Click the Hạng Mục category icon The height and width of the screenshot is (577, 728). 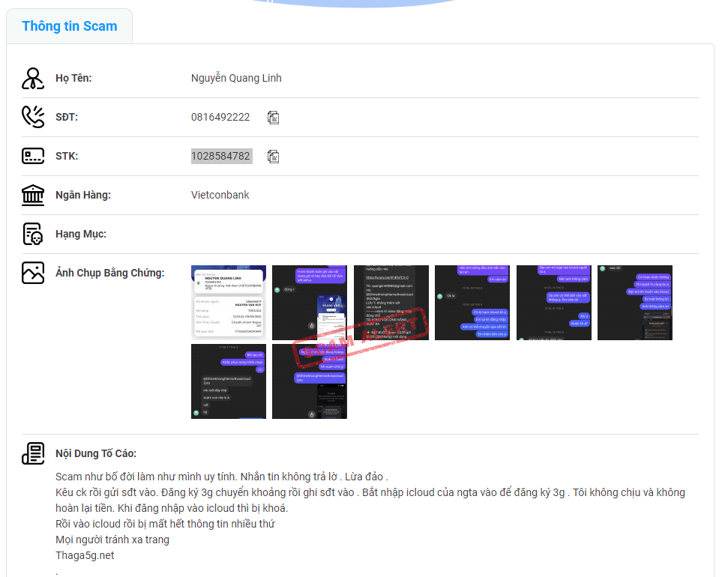(x=33, y=235)
